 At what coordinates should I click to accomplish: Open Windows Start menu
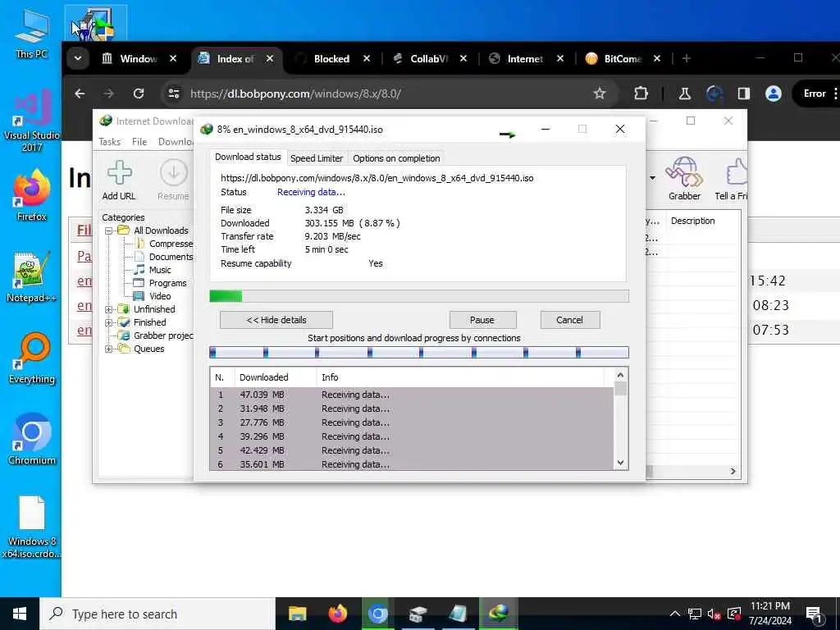20,614
